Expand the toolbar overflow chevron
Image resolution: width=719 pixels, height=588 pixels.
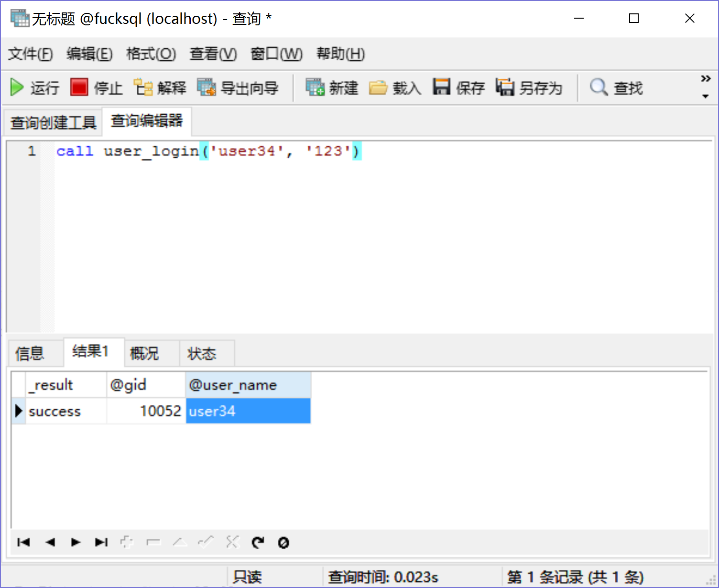[706, 78]
